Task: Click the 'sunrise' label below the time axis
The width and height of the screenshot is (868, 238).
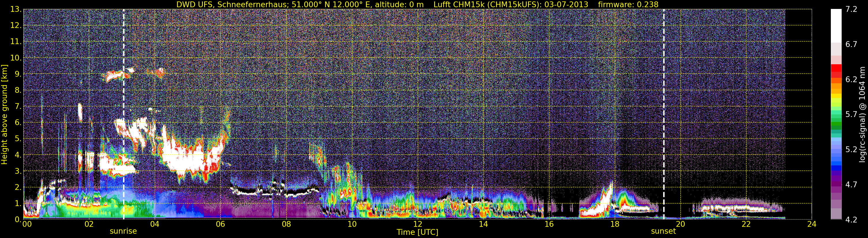Action: (x=123, y=231)
